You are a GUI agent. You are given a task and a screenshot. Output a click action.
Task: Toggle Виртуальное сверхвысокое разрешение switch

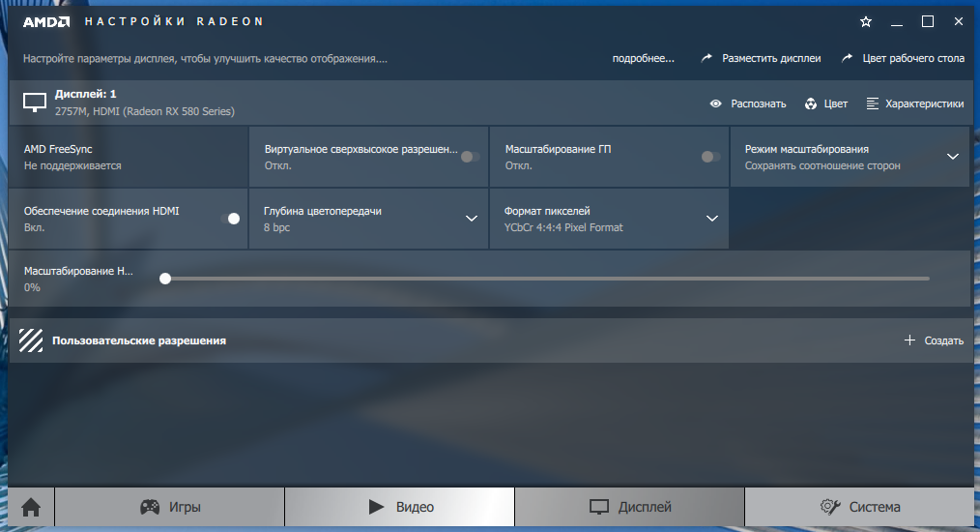pyautogui.click(x=470, y=157)
